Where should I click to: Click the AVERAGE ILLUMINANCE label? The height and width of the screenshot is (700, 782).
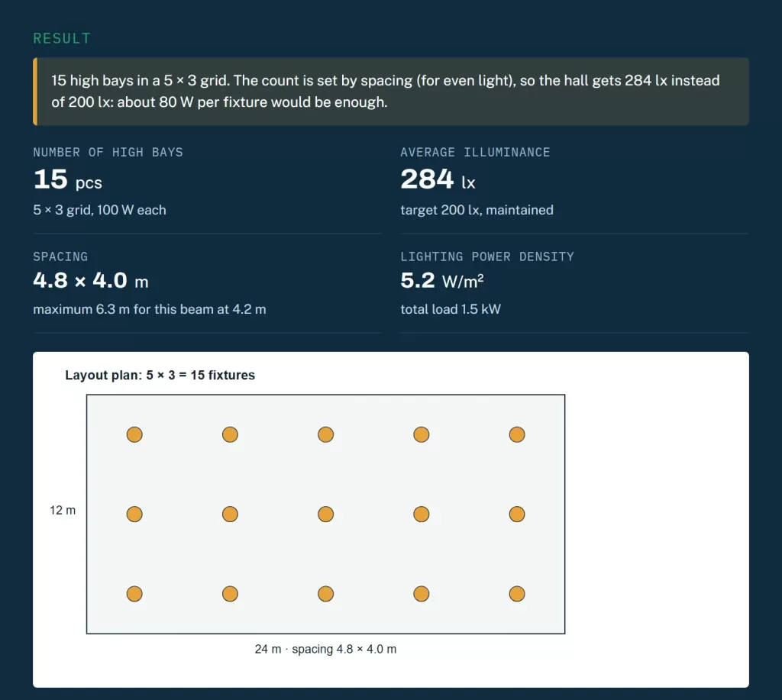(x=475, y=152)
